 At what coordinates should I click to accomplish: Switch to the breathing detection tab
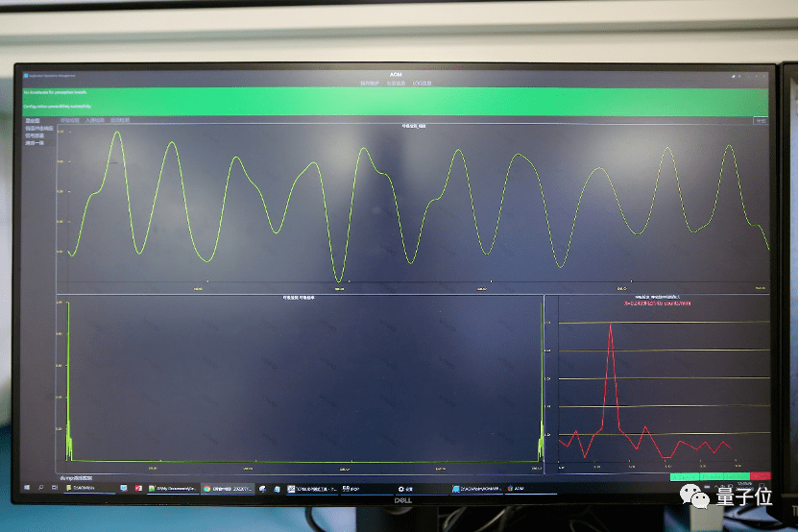(70, 120)
